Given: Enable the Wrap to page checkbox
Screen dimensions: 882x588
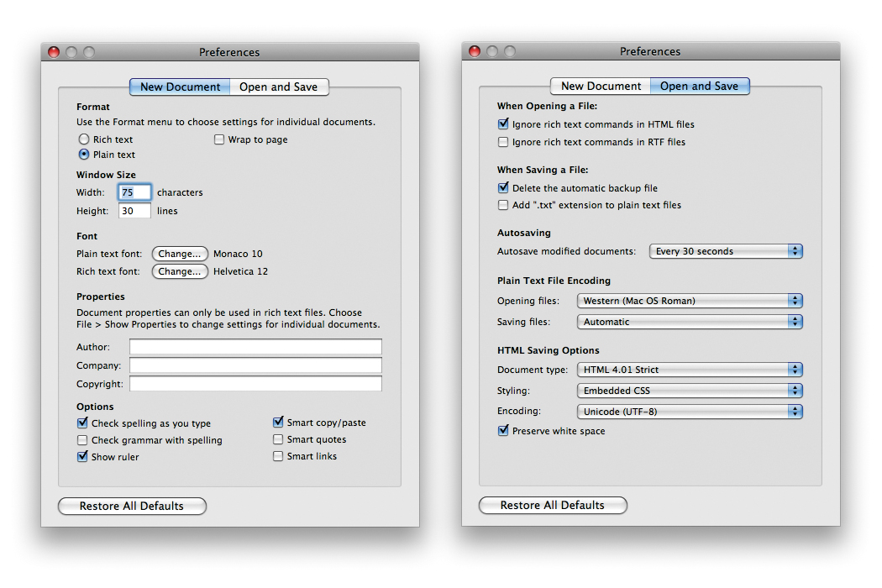Looking at the screenshot, I should click(x=219, y=139).
